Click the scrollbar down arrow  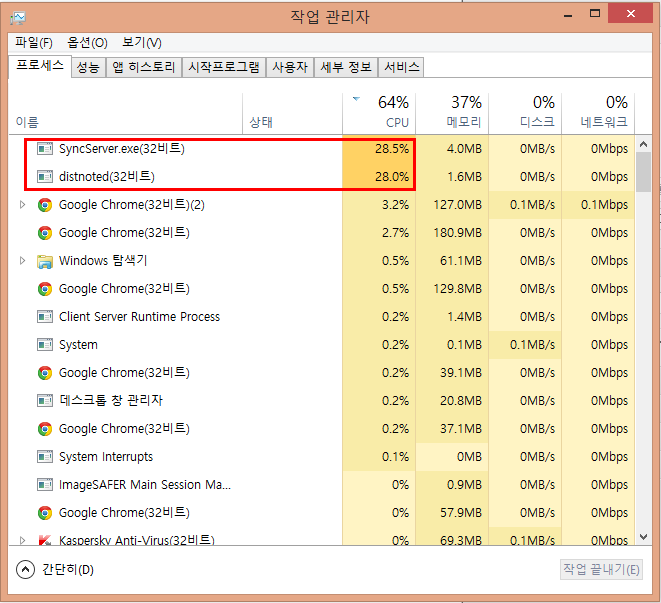(x=643, y=537)
